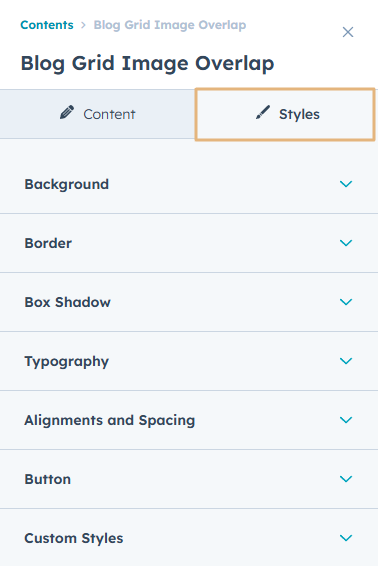Open Box Shadow section via chevron icon
The image size is (378, 566).
point(346,302)
